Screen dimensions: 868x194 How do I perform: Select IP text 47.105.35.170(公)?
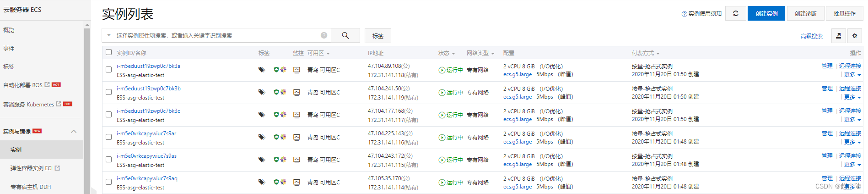(x=388, y=178)
